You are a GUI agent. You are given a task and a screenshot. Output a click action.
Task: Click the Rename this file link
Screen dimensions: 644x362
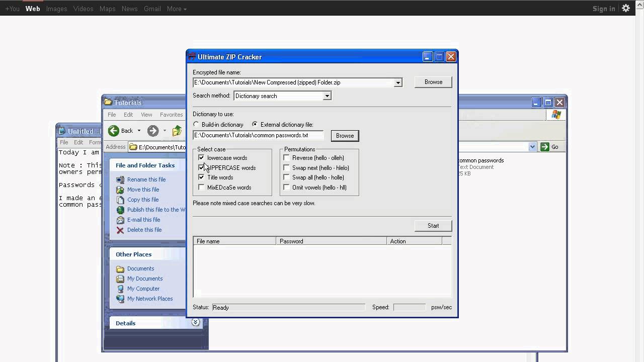(146, 179)
